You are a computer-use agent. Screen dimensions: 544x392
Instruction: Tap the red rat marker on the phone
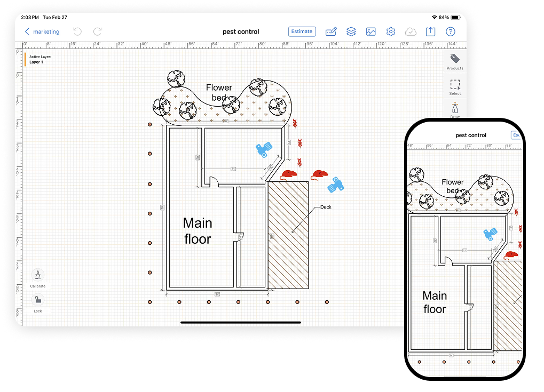pos(511,256)
